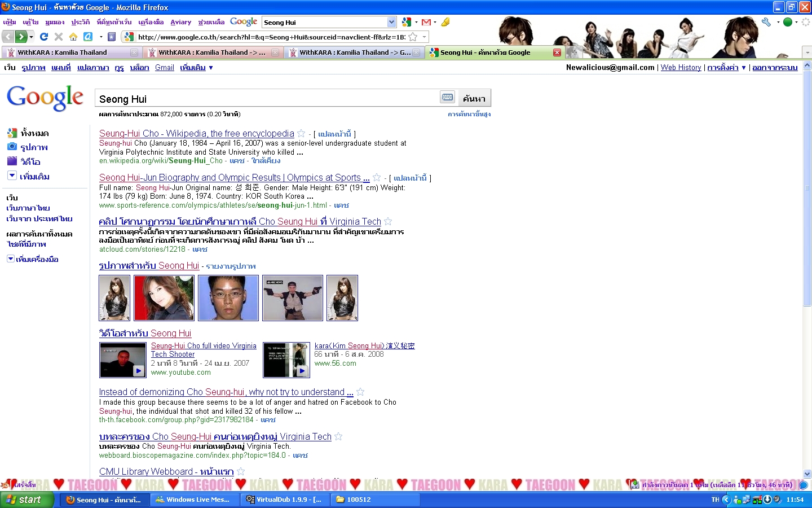Switch to the third WithKARA tab ending 'G...'
Screen dimensions: 812x508
353,52
